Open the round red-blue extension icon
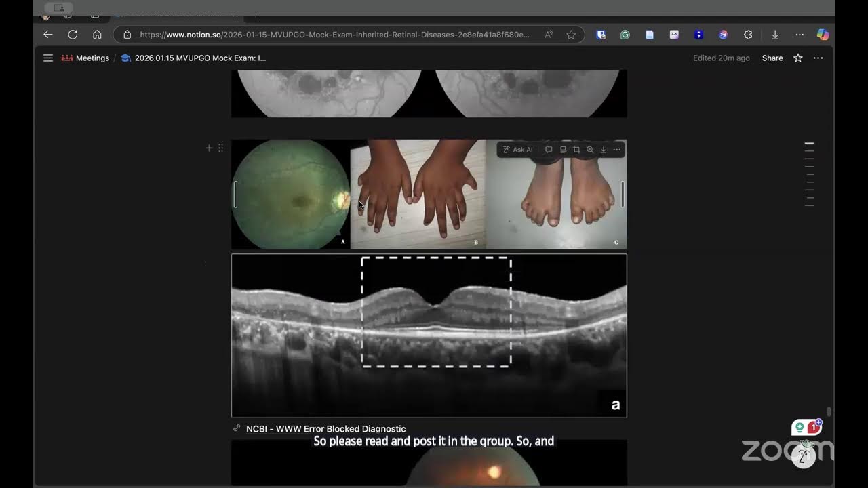Screen dimensions: 868x488 click(723, 35)
